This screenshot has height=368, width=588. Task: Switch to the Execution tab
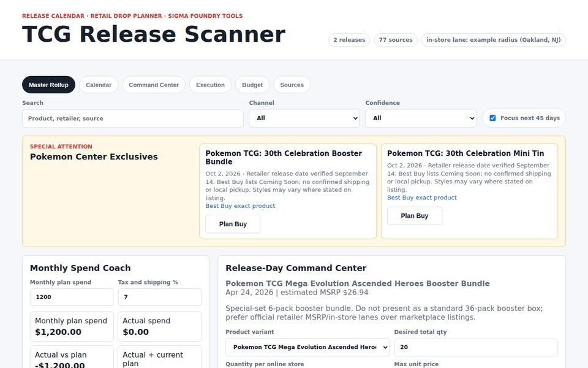click(x=210, y=85)
